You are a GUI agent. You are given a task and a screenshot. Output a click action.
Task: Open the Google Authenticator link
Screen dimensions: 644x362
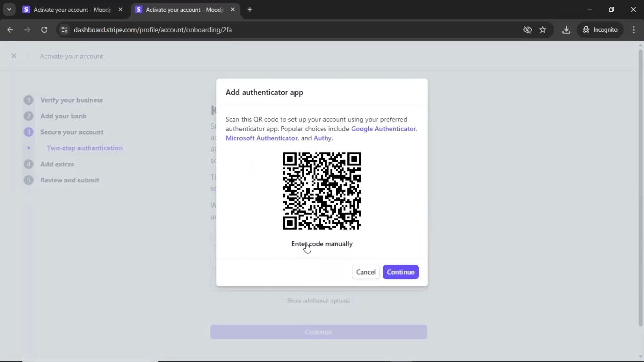tap(383, 129)
